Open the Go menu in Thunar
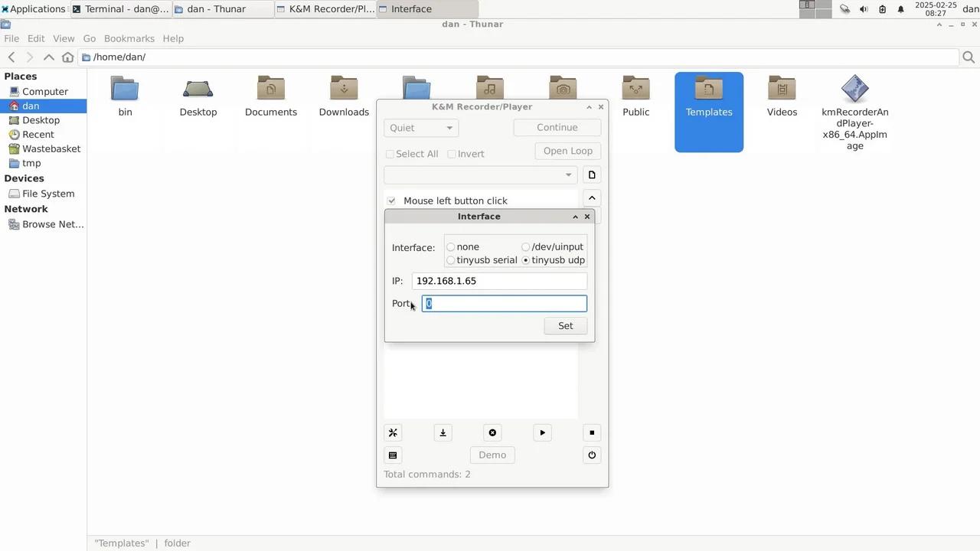This screenshot has height=551, width=980. pos(90,38)
